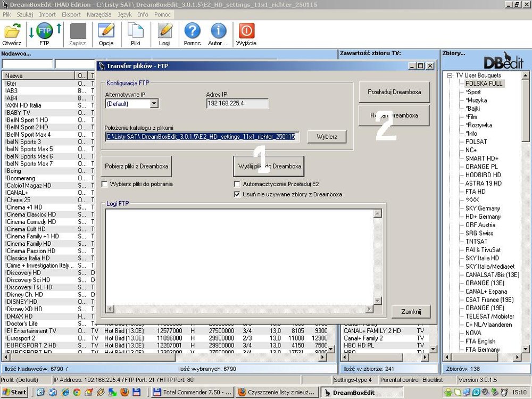Screen dimensions: 532x399
Task: Click the Otwórz folder icon
Action: coord(12,32)
